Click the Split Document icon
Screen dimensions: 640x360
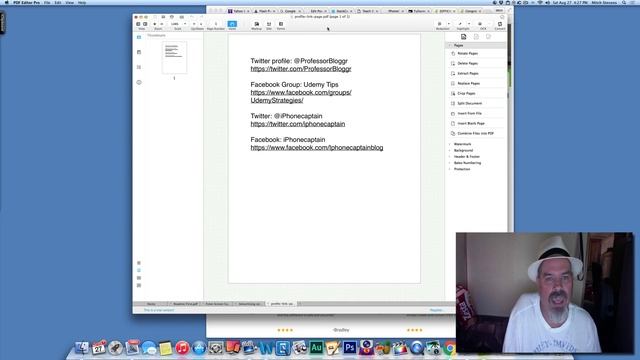(453, 103)
